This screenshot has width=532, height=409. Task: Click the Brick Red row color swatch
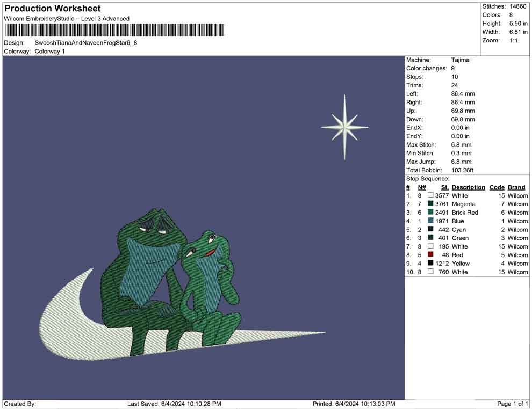click(430, 212)
